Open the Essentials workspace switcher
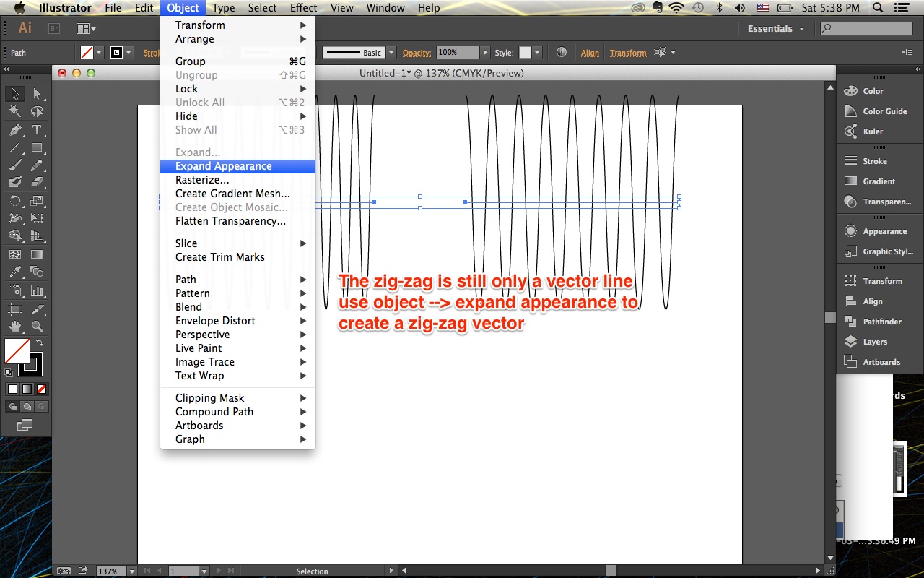The height and width of the screenshot is (578, 924). 775,29
